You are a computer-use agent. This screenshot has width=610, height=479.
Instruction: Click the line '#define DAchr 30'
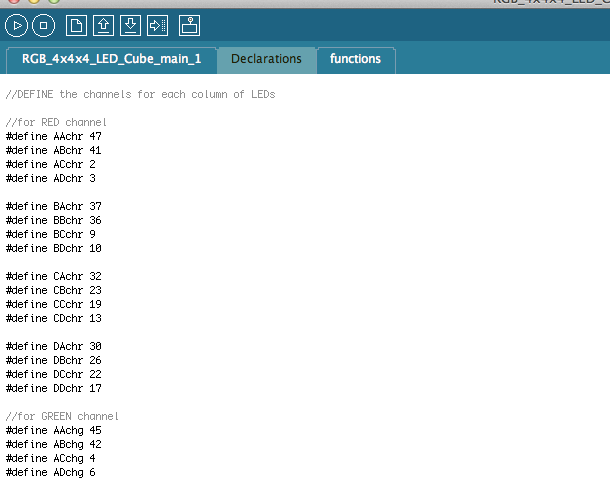(54, 346)
